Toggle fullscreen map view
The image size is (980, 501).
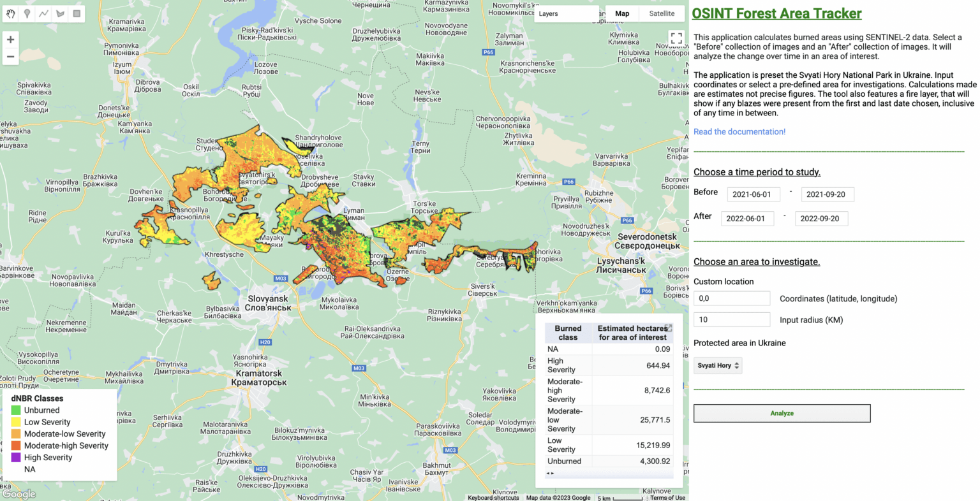[676, 38]
